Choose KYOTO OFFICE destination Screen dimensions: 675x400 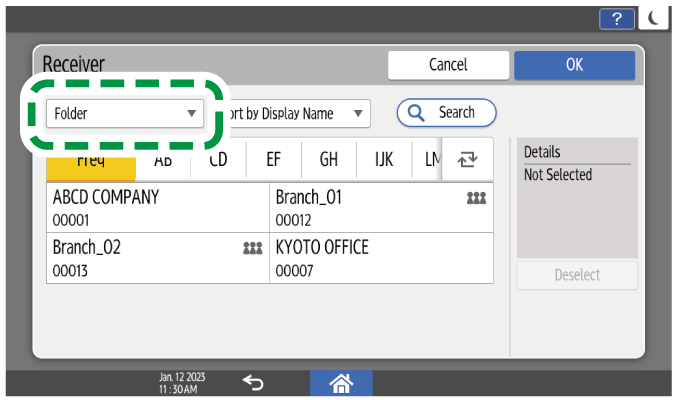click(380, 257)
